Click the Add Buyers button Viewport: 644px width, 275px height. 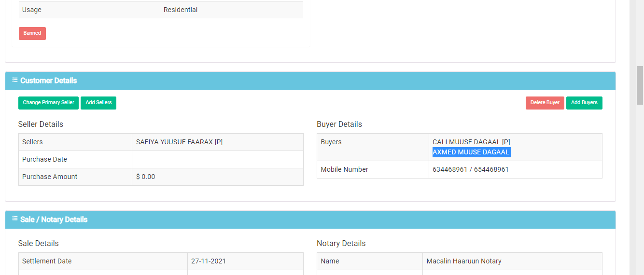[x=584, y=103]
